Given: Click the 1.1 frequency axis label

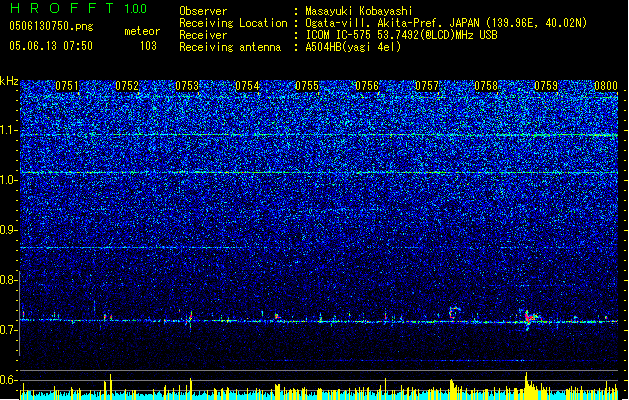Looking at the screenshot, I should point(9,130).
